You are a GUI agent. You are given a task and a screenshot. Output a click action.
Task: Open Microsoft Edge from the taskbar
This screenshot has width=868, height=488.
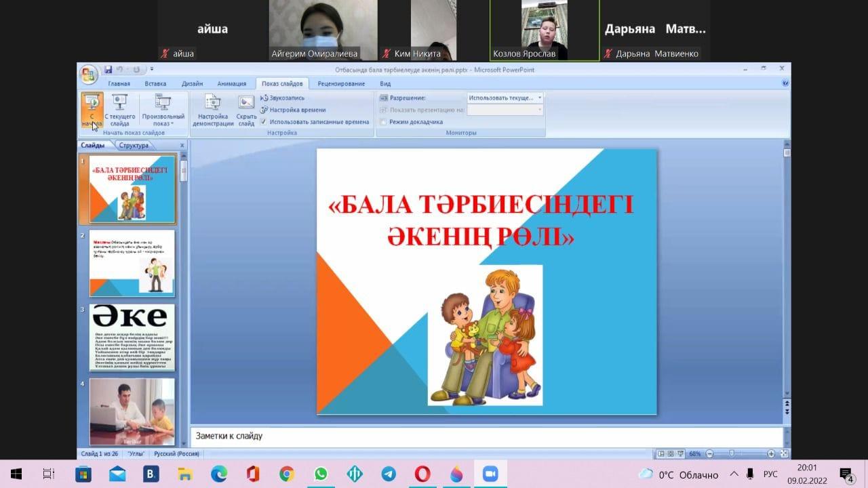pos(218,474)
